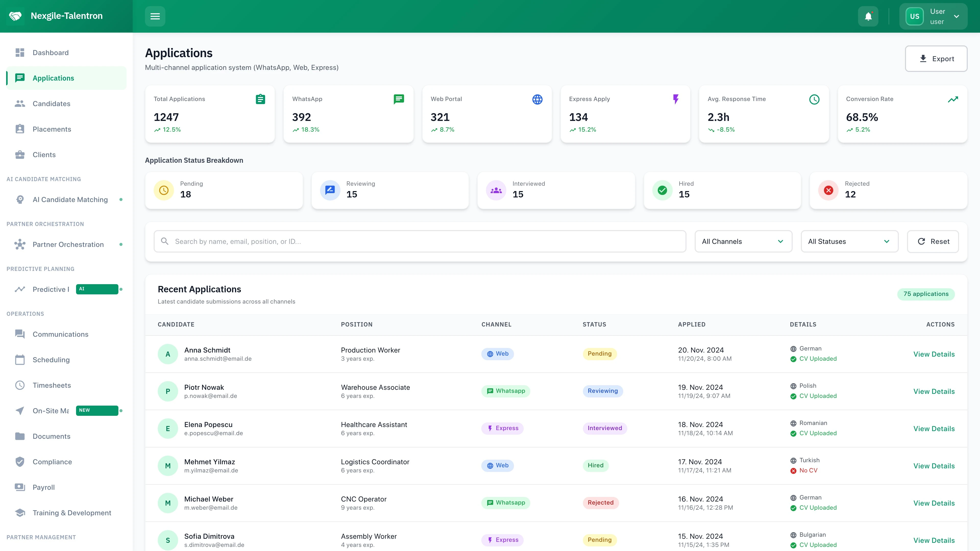Toggle the Rejected status breakdown card
The width and height of the screenshot is (980, 551).
[x=888, y=190]
